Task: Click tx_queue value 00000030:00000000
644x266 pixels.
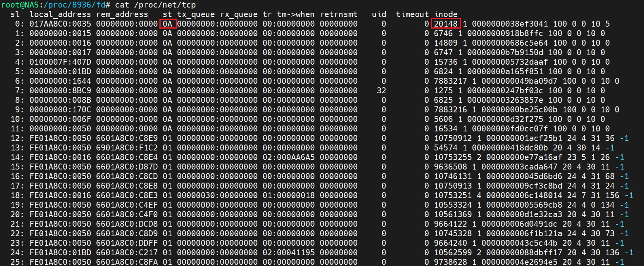Action: (217, 195)
